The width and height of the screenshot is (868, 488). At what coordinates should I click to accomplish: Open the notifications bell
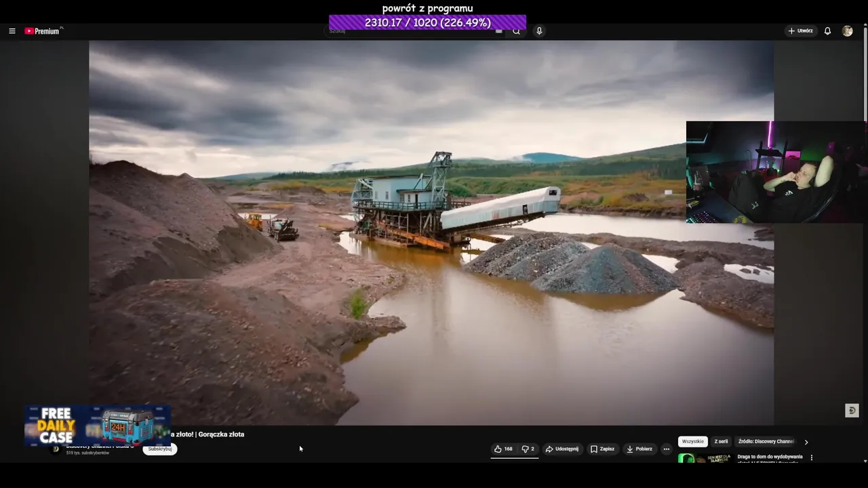point(827,31)
